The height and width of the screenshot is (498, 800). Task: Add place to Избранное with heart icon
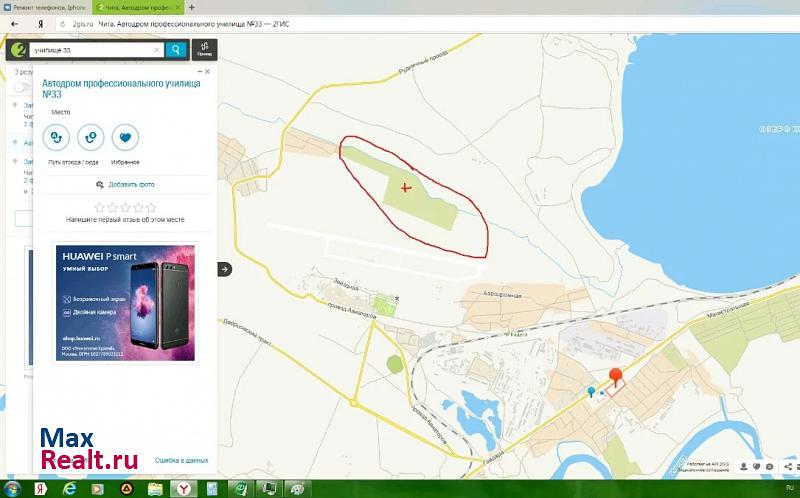click(125, 138)
